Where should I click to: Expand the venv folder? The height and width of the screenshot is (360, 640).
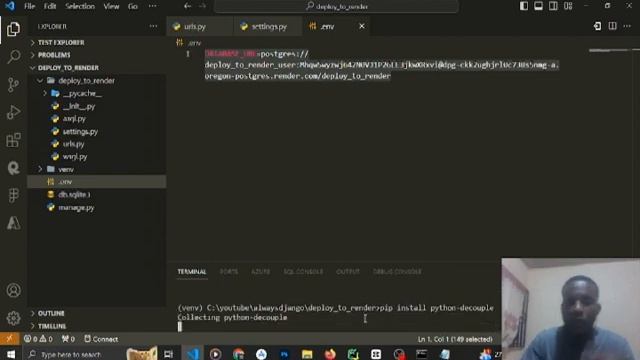click(97, 169)
